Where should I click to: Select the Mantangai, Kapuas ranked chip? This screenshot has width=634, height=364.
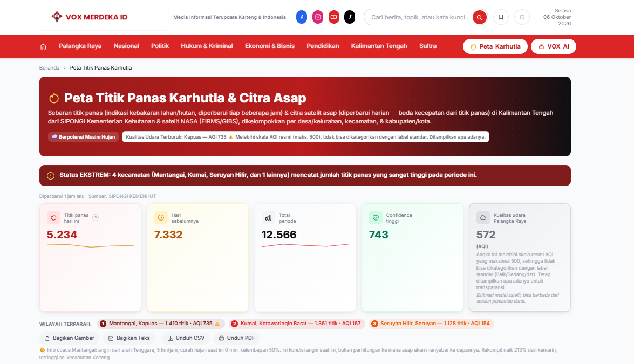[160, 324]
